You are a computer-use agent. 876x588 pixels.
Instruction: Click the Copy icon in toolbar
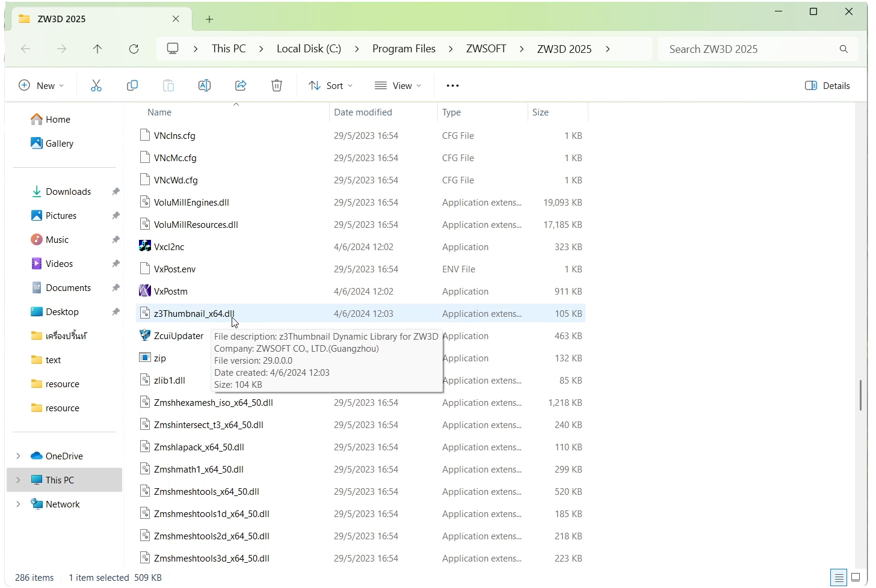point(132,86)
